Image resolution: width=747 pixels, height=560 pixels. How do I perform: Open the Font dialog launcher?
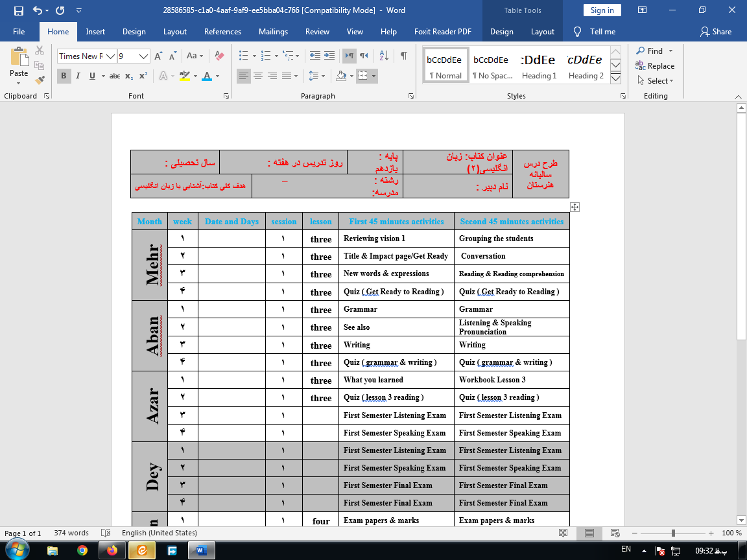click(x=226, y=96)
